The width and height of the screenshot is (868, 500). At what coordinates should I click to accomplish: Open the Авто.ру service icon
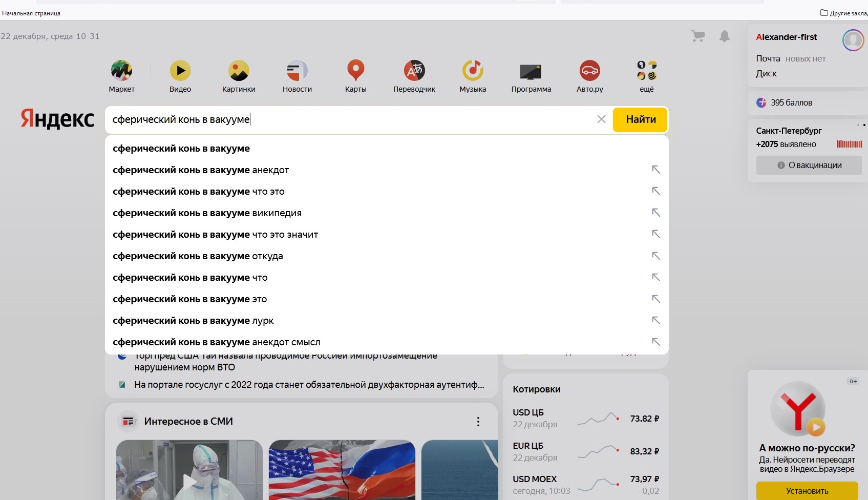click(x=590, y=71)
